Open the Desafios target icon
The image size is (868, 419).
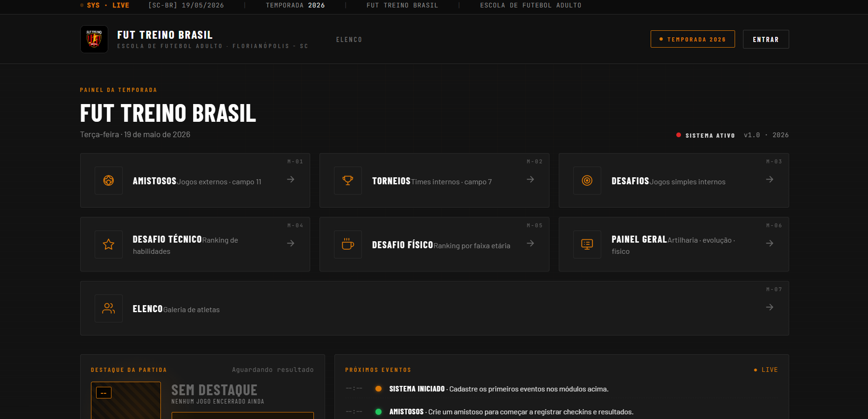click(x=587, y=181)
